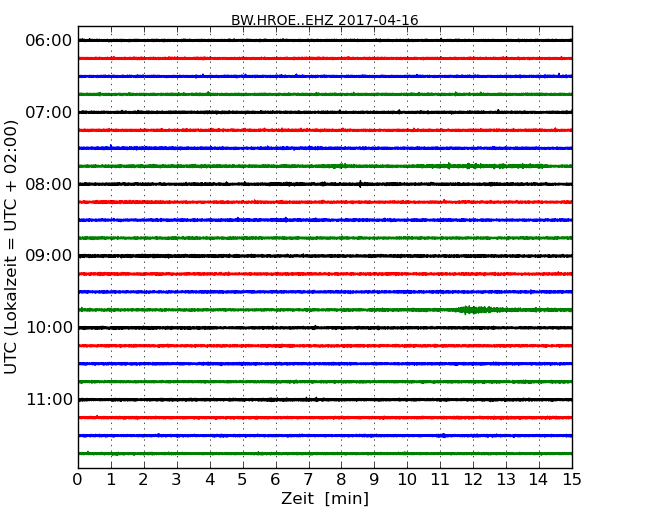
Task: Click the plot title BW.HROE..EHZ 2017-04-16
Action: tap(325, 19)
